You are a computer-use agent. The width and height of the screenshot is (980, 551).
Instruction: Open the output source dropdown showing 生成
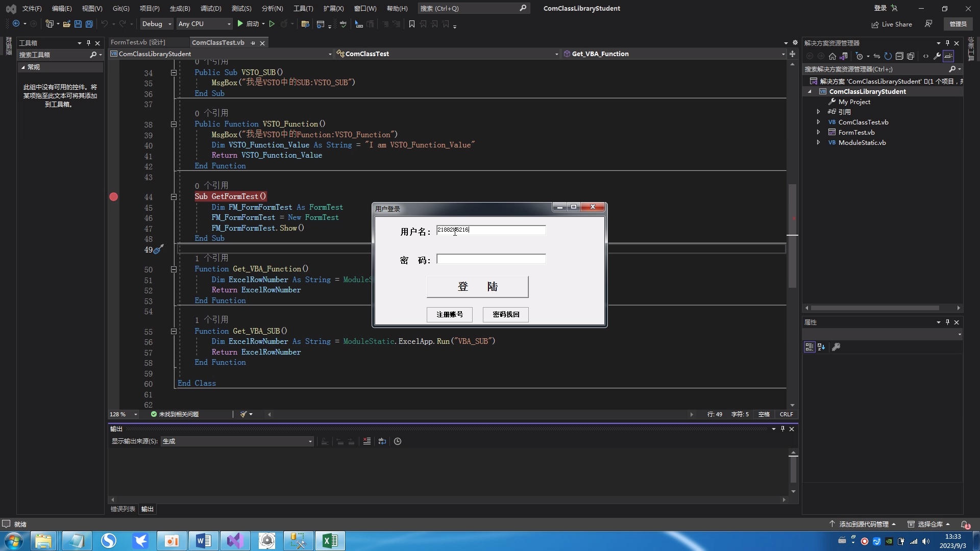237,441
